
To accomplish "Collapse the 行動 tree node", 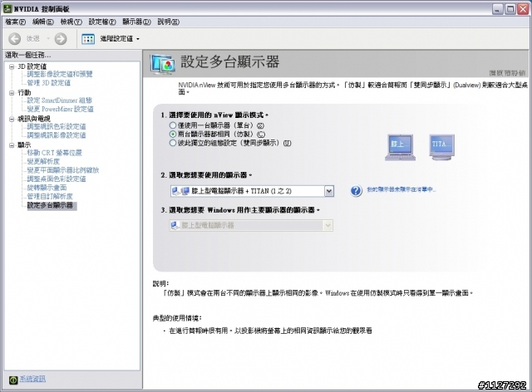I will [12, 92].
